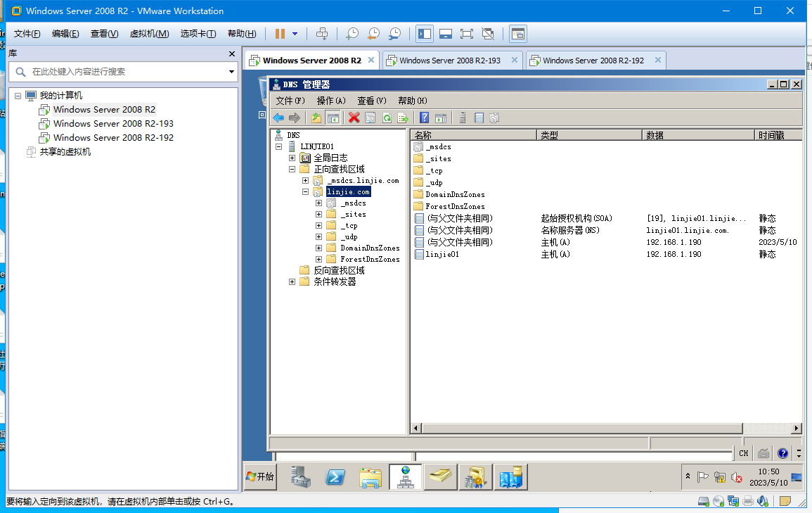Expand the 条件转发器 node
The height and width of the screenshot is (513, 812).
[x=292, y=282]
